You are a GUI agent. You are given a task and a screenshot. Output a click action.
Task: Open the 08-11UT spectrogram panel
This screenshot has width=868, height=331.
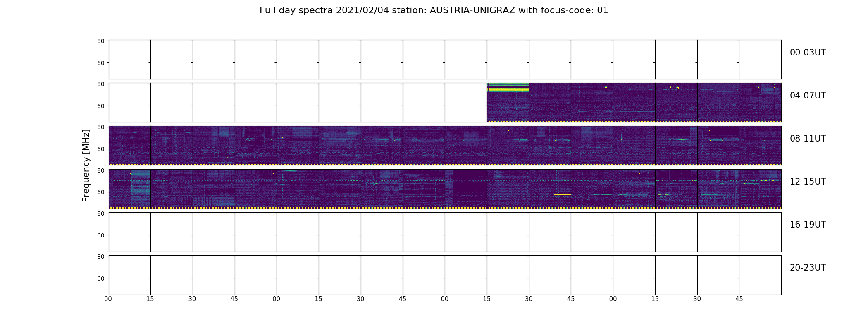[x=445, y=146]
